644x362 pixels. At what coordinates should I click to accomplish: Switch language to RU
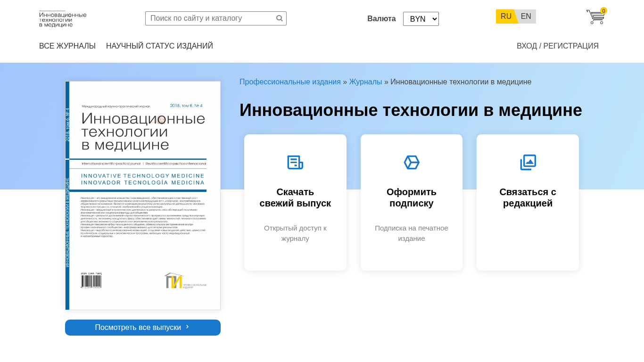(x=506, y=16)
